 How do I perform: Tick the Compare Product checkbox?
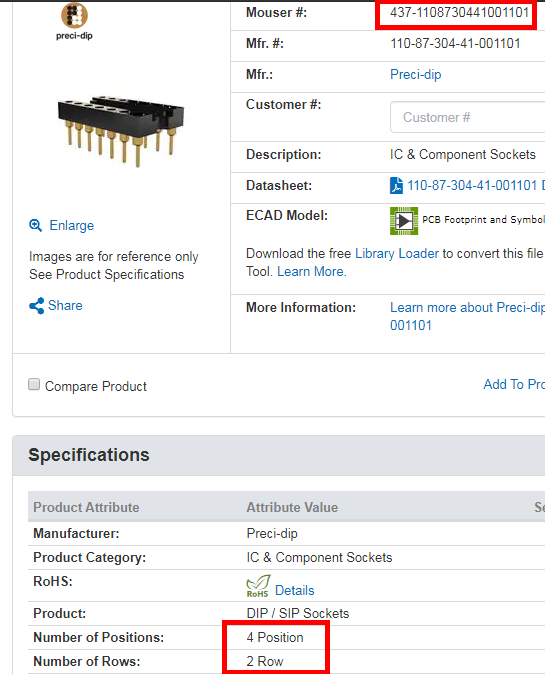point(34,384)
